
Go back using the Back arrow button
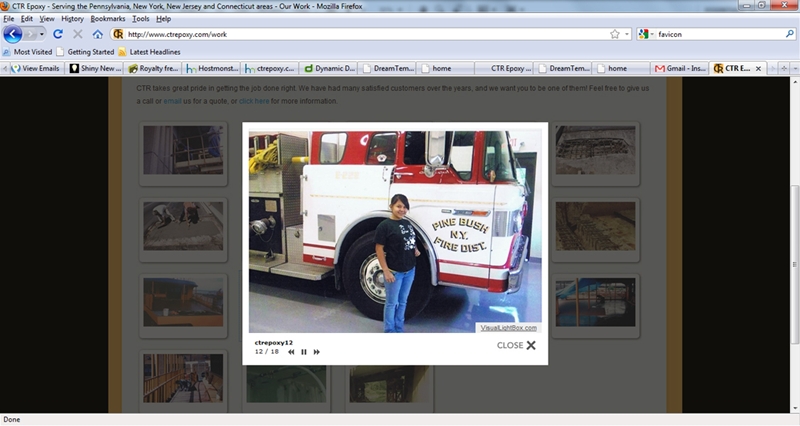pyautogui.click(x=12, y=34)
